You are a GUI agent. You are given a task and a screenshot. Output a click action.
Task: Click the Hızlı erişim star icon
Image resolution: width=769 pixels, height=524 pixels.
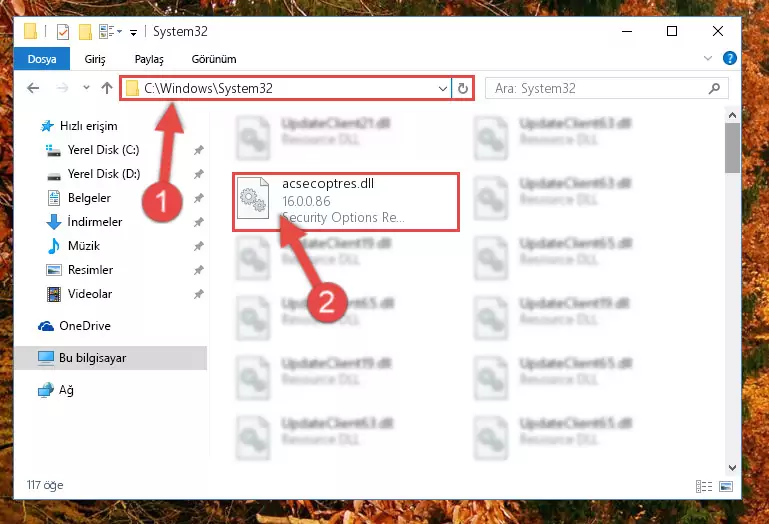(x=47, y=126)
